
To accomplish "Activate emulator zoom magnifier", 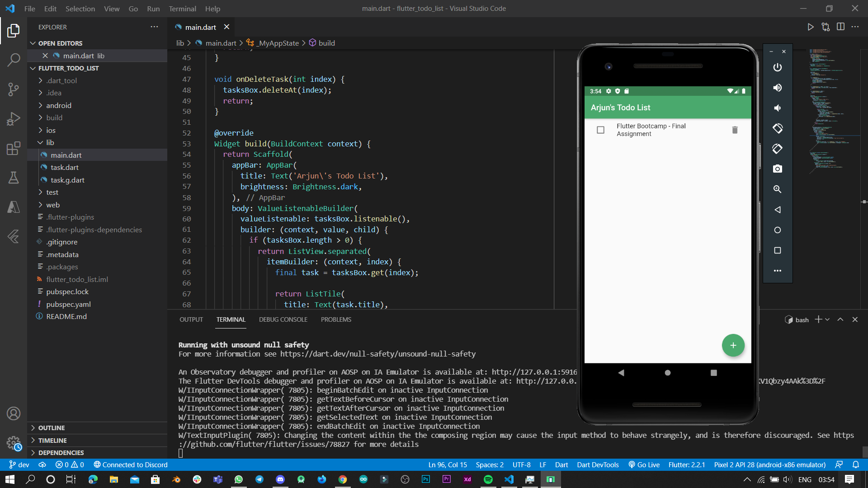I will click(778, 189).
